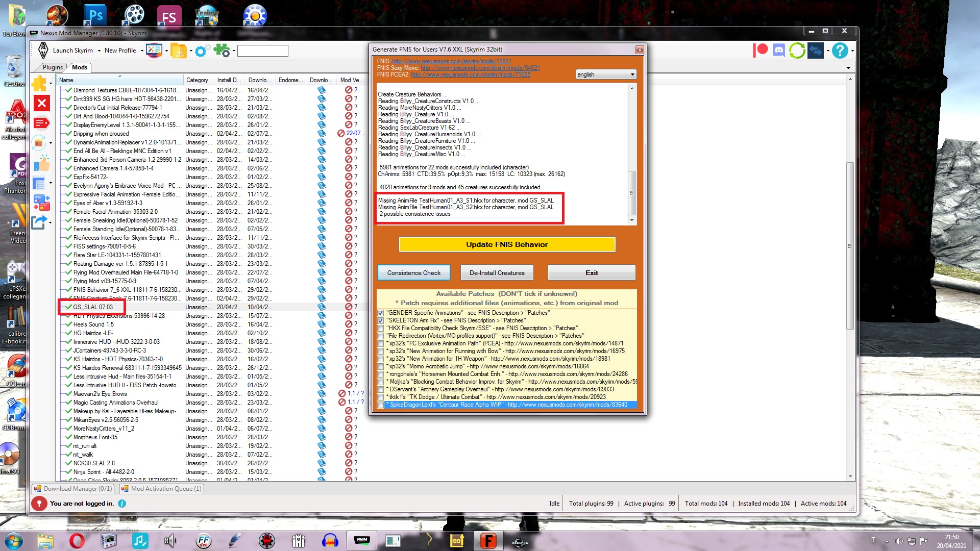The height and width of the screenshot is (551, 980).
Task: Tick the Centaur Race Alpha WIP patch
Action: (380, 405)
